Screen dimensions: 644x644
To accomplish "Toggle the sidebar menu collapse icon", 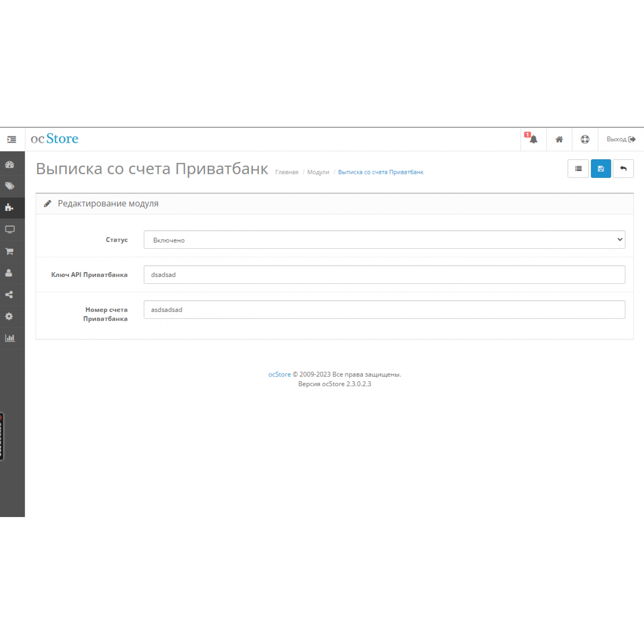I will click(11, 139).
